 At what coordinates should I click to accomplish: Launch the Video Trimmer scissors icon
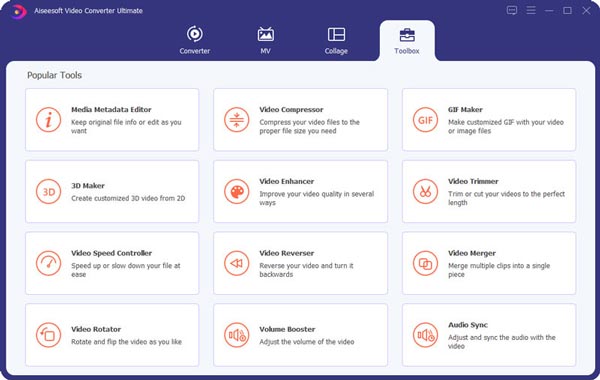(x=425, y=191)
